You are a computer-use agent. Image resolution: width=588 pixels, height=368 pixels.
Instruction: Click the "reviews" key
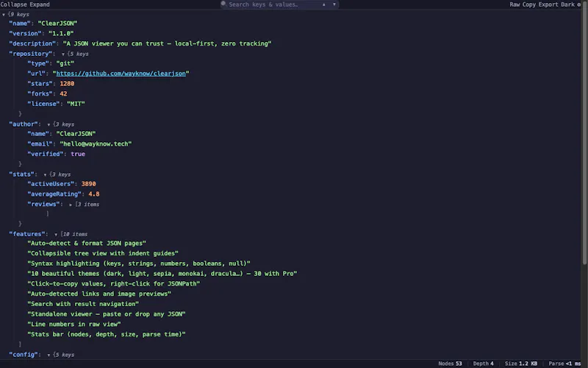click(x=43, y=205)
